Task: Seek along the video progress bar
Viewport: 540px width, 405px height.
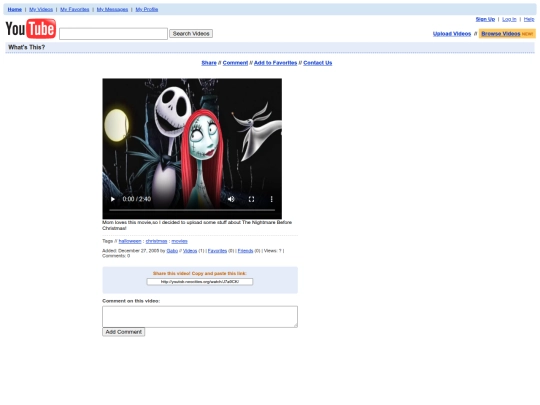Action: pyautogui.click(x=192, y=210)
